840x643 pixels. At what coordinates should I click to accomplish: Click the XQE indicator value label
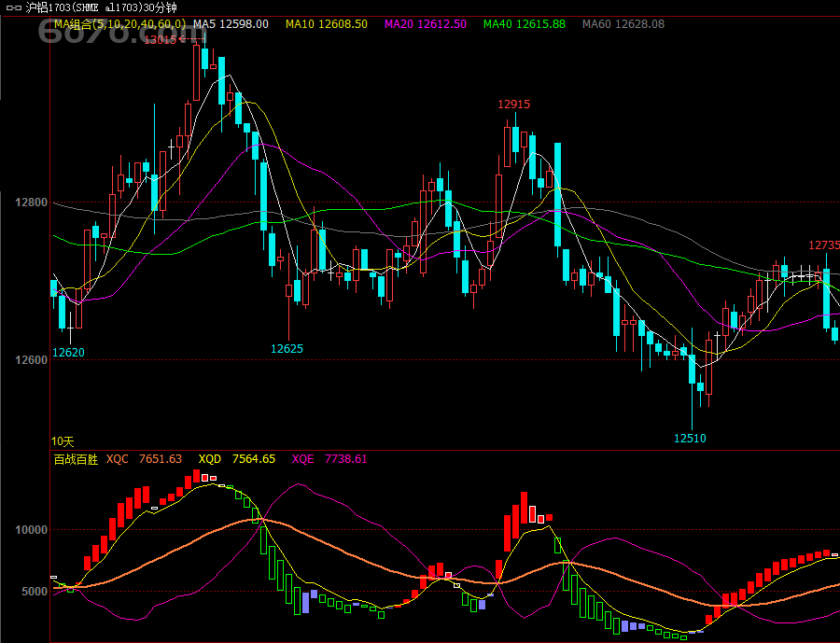click(329, 459)
